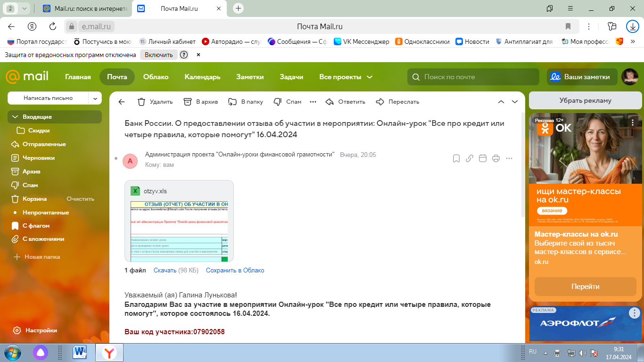Dismiss protection notice bar
This screenshot has width=644, height=362.
198,55
